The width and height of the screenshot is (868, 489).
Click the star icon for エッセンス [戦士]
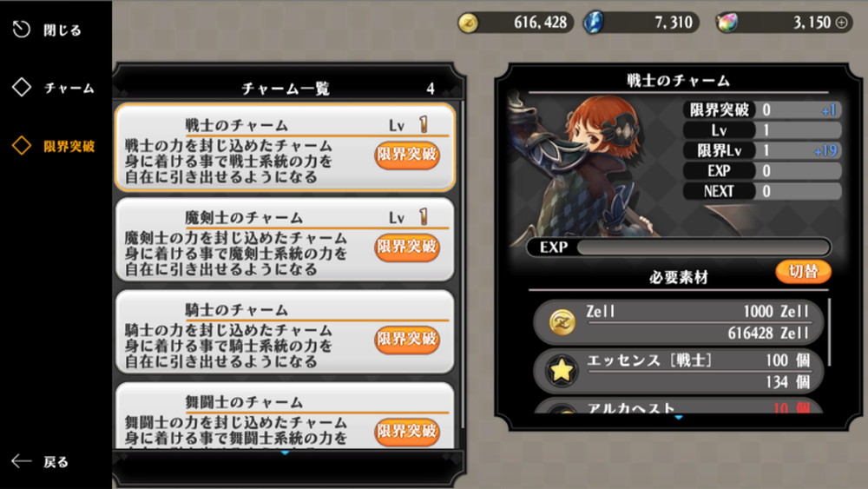click(x=562, y=371)
